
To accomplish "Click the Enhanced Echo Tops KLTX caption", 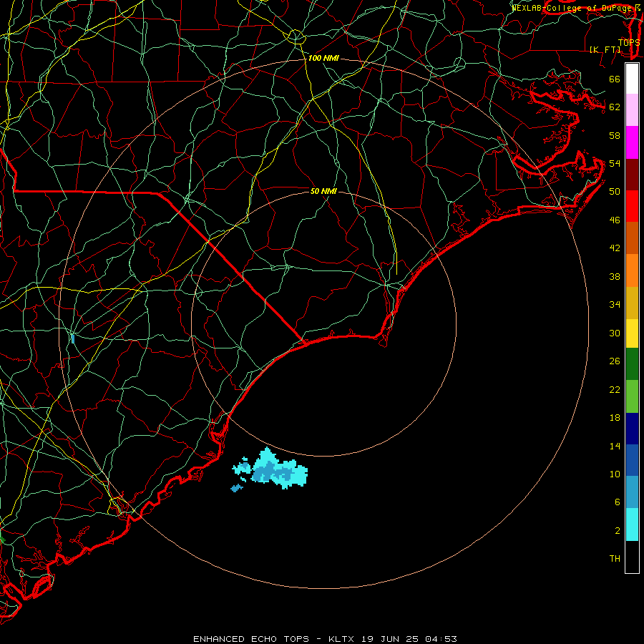I will (x=325, y=639).
